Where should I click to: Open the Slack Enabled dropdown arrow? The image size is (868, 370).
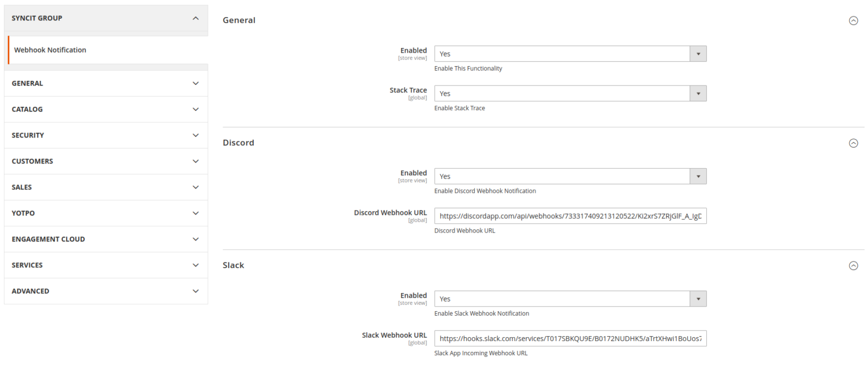click(698, 299)
